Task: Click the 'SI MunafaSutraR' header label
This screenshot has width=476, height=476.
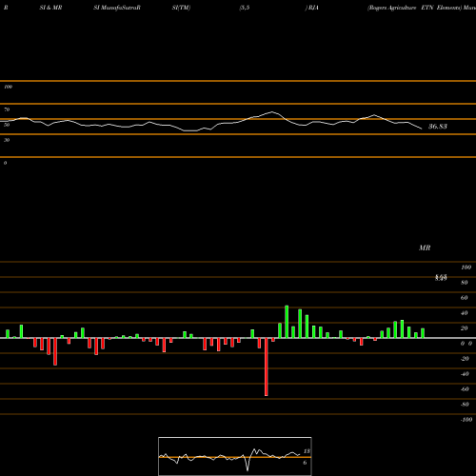Action: (117, 8)
